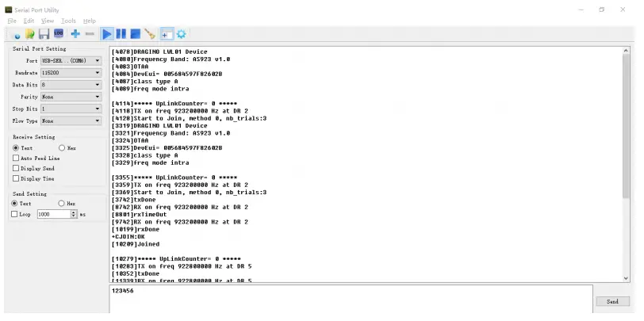Click the receive log scrollbar thumb
This screenshot has width=644, height=321.
pyautogui.click(x=626, y=125)
